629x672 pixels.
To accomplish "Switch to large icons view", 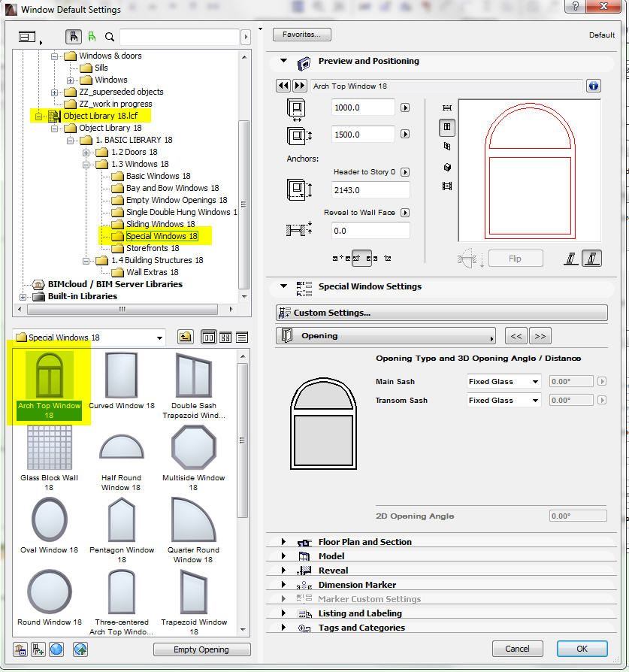I will pyautogui.click(x=209, y=338).
